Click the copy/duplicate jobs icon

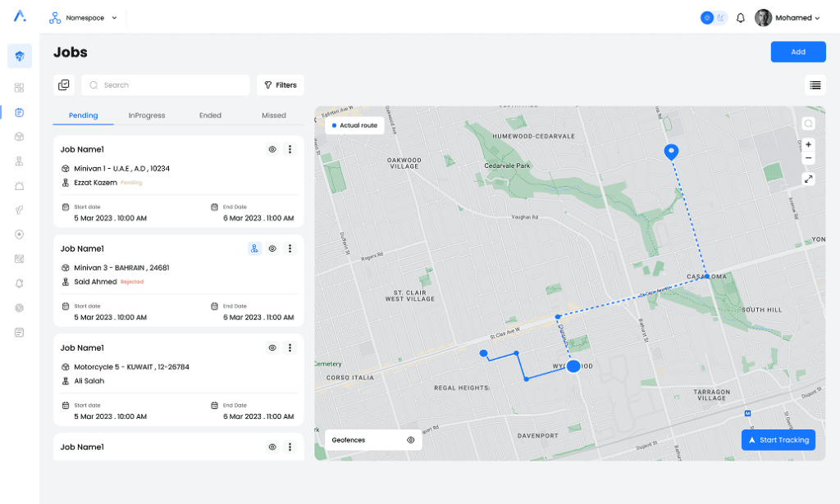[x=64, y=85]
